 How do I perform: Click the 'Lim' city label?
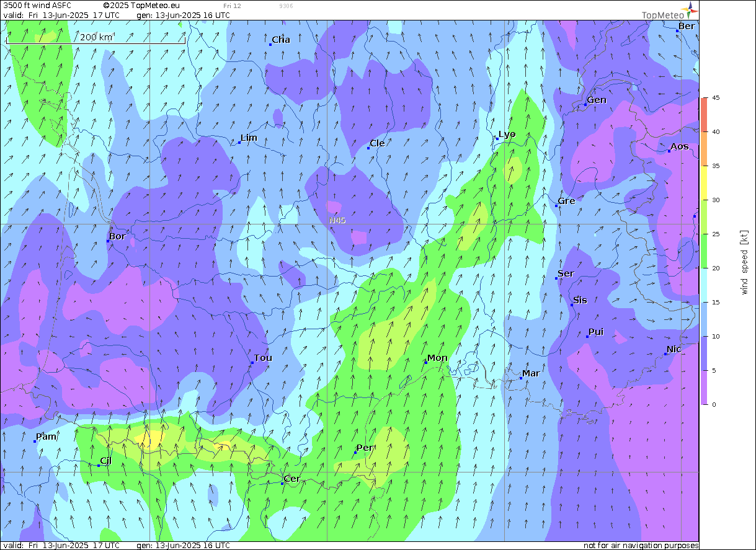click(x=249, y=138)
